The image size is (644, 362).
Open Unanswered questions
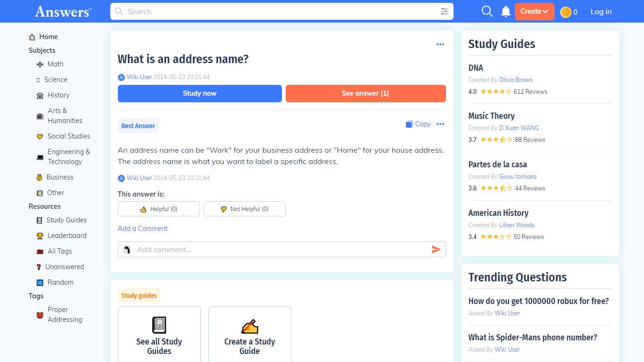tap(65, 267)
